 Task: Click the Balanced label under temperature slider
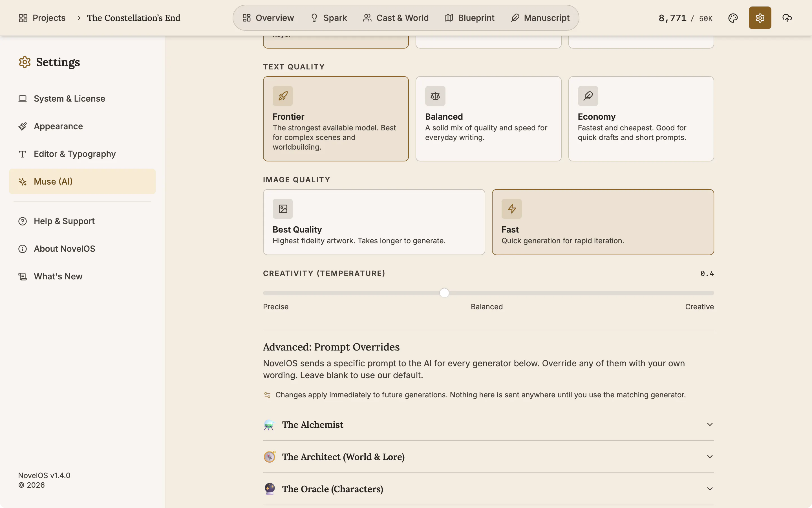[487, 307]
